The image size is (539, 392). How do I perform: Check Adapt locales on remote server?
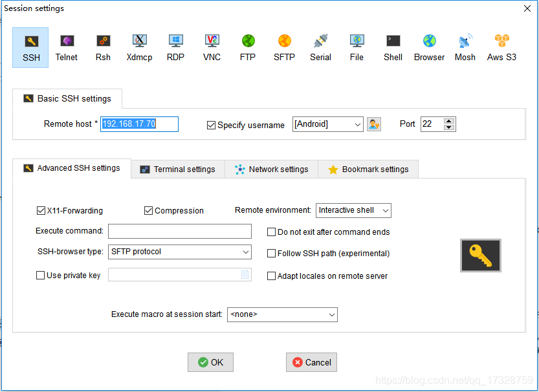[x=271, y=276]
